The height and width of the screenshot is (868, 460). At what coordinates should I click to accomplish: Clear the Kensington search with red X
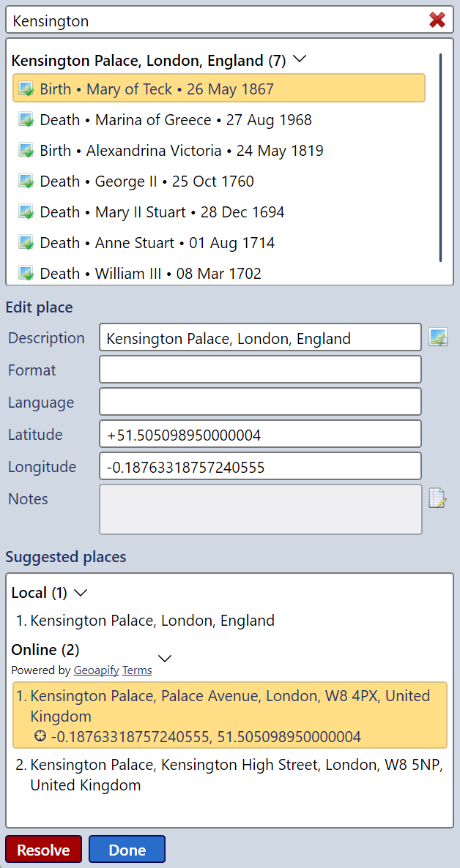pyautogui.click(x=437, y=20)
